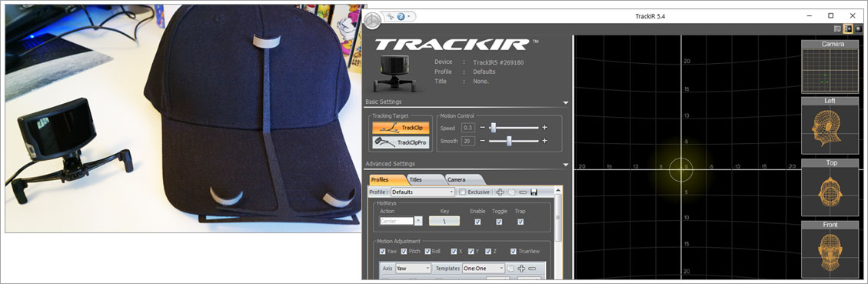Open the Axis Yaw dropdown

click(413, 268)
